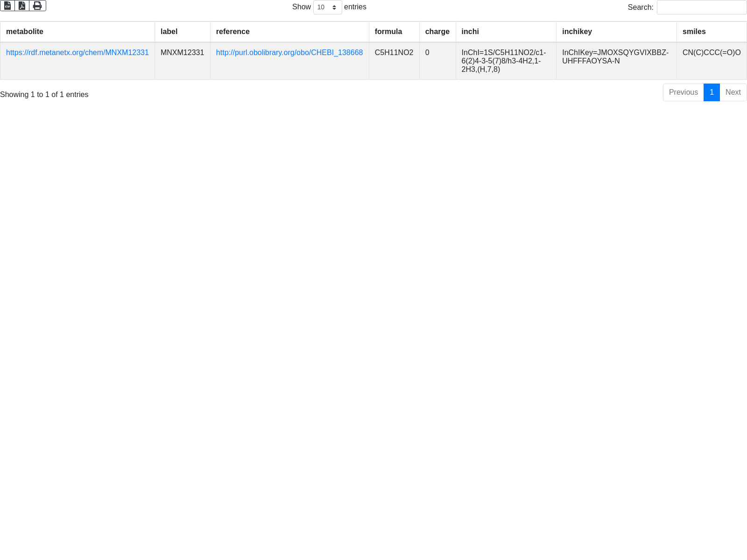Go to the Previous page
This screenshot has width=747, height=560.
[x=683, y=92]
